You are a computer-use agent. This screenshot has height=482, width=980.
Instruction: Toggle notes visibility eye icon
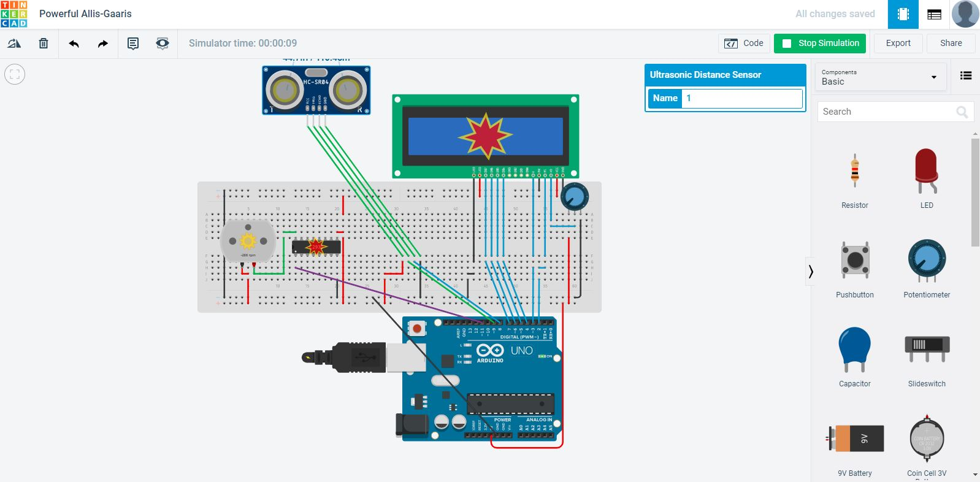(163, 44)
